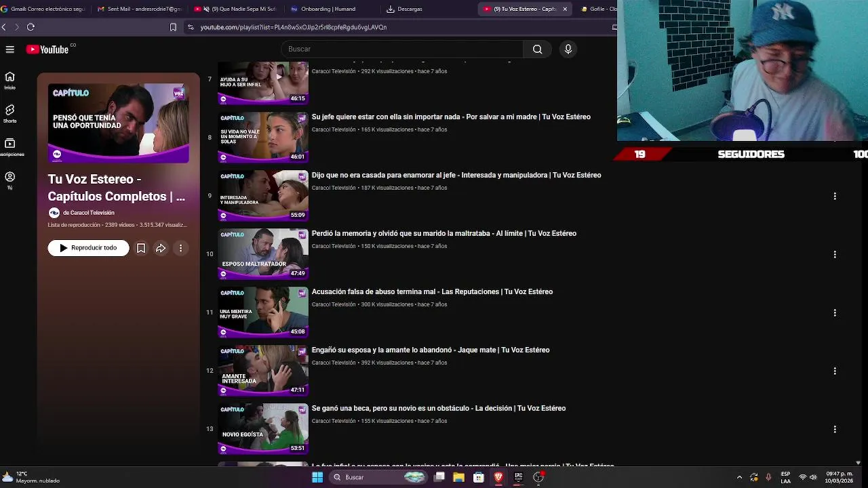This screenshot has width=868, height=488.
Task: Open File Explorer from the taskbar
Action: tap(459, 477)
